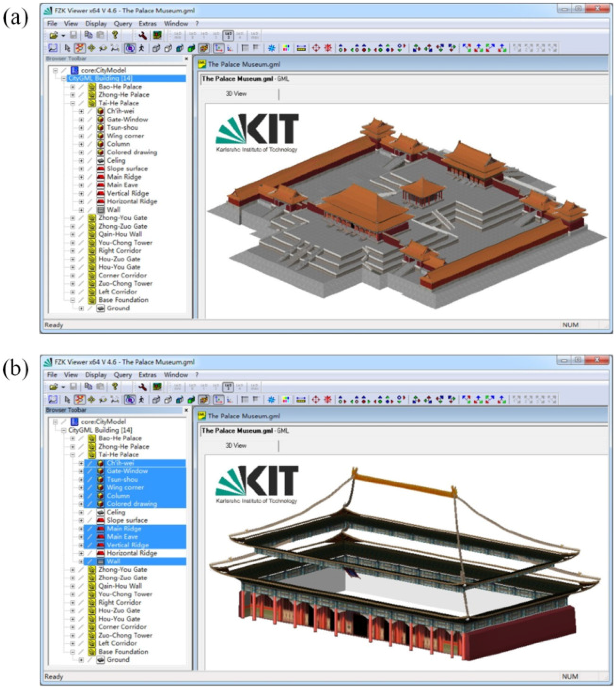Click the open-file dropdown arrow in window (a)

coord(63,36)
